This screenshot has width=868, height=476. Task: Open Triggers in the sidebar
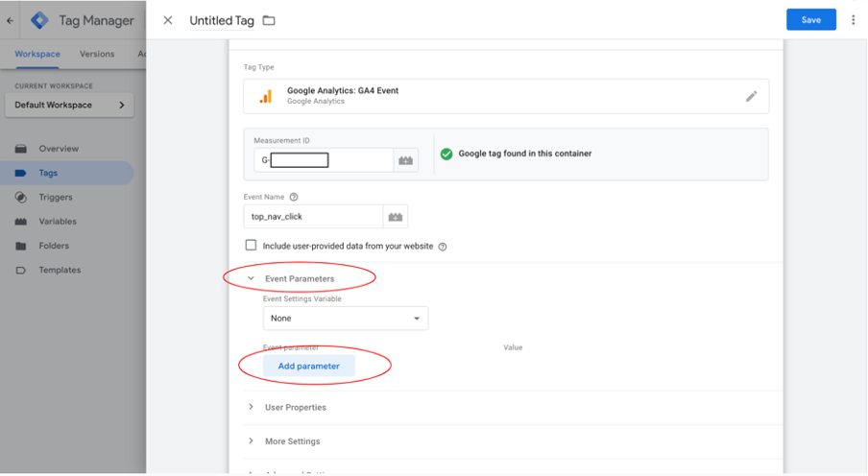56,197
